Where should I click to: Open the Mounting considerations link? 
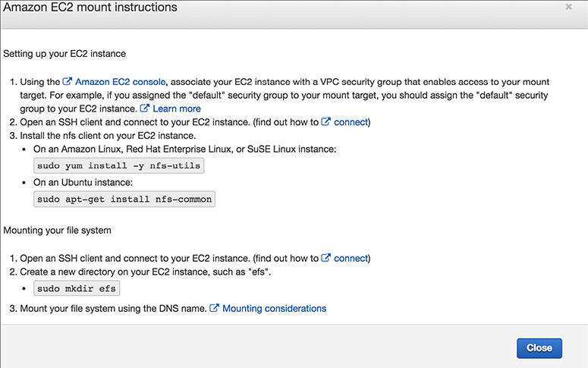point(274,308)
